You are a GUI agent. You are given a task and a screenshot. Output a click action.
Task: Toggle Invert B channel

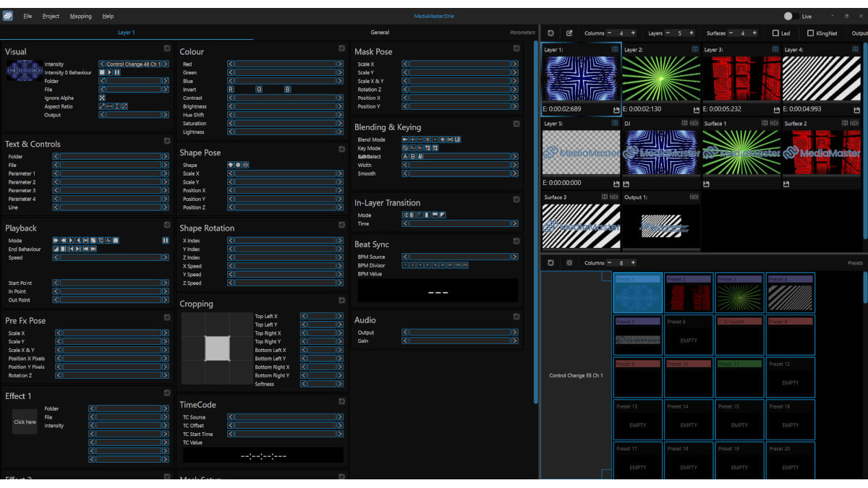287,89
